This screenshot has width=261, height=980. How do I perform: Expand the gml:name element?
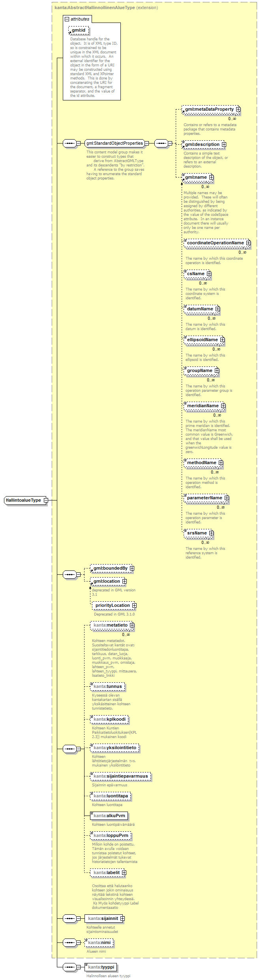pyautogui.click(x=211, y=177)
